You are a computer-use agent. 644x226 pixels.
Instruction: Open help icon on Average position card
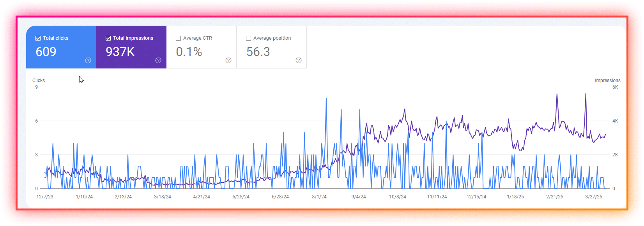(299, 60)
